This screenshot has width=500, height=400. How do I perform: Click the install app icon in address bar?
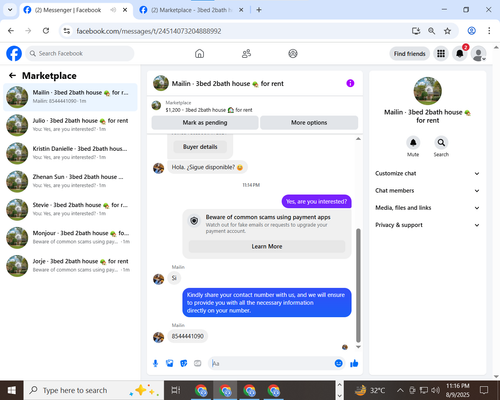(x=416, y=31)
